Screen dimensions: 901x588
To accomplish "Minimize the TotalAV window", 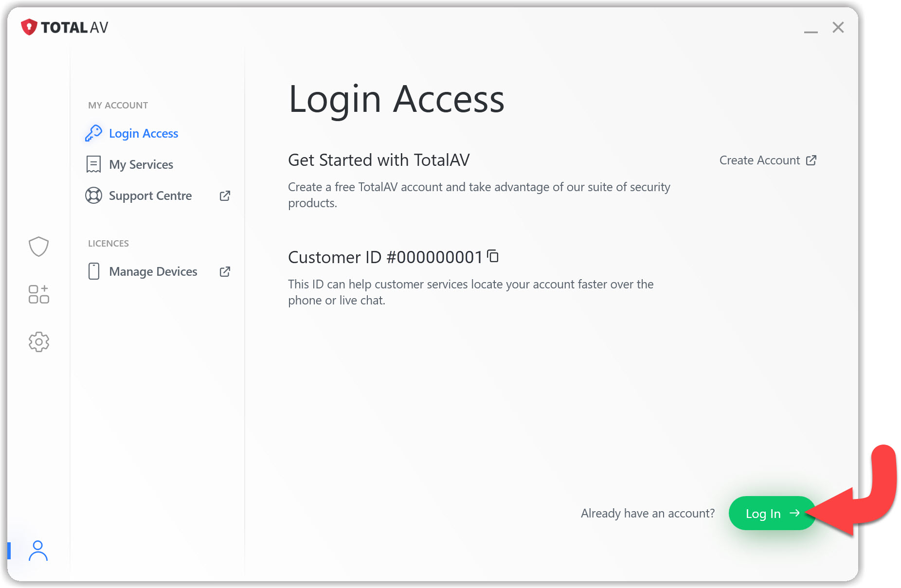I will pyautogui.click(x=811, y=29).
